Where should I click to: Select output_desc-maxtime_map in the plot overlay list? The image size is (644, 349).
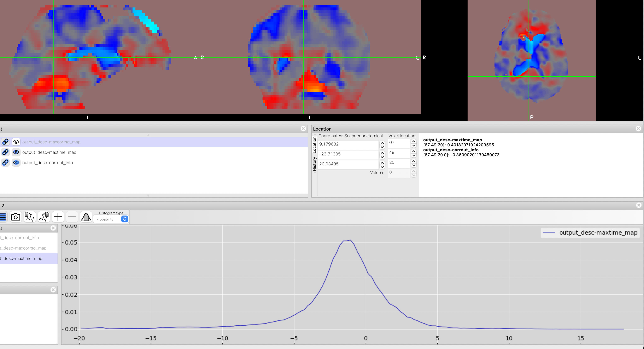pyautogui.click(x=21, y=258)
